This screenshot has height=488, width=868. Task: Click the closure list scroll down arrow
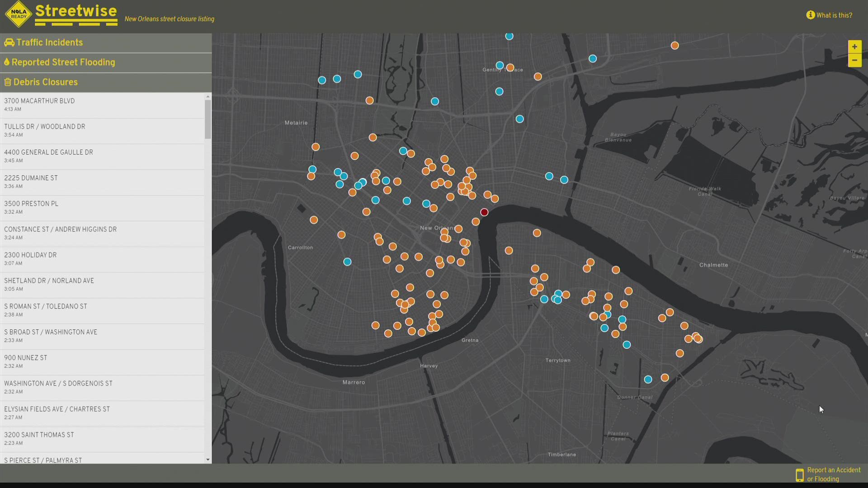coord(208,460)
